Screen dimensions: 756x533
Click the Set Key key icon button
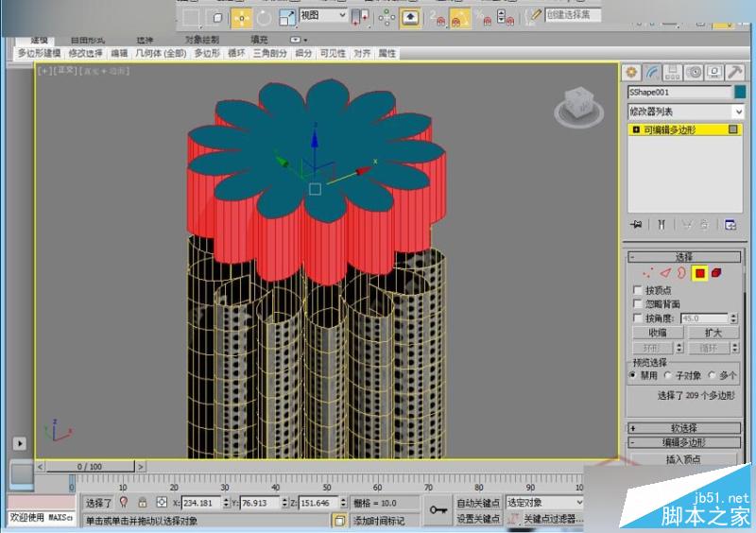pos(437,510)
